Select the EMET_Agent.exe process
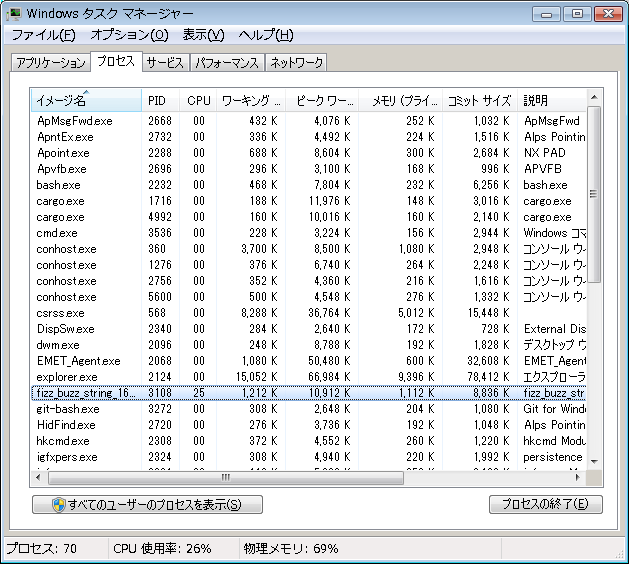This screenshot has width=629, height=564. pos(308,361)
